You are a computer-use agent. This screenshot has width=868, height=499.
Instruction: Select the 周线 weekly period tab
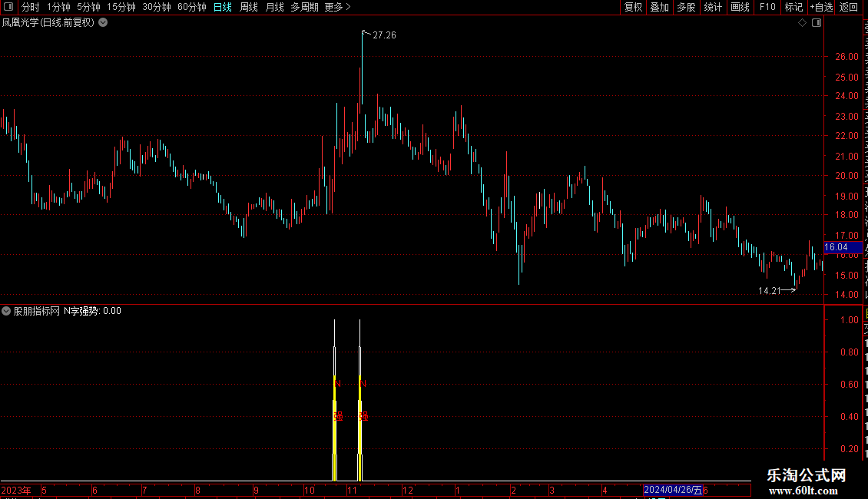[x=249, y=7]
